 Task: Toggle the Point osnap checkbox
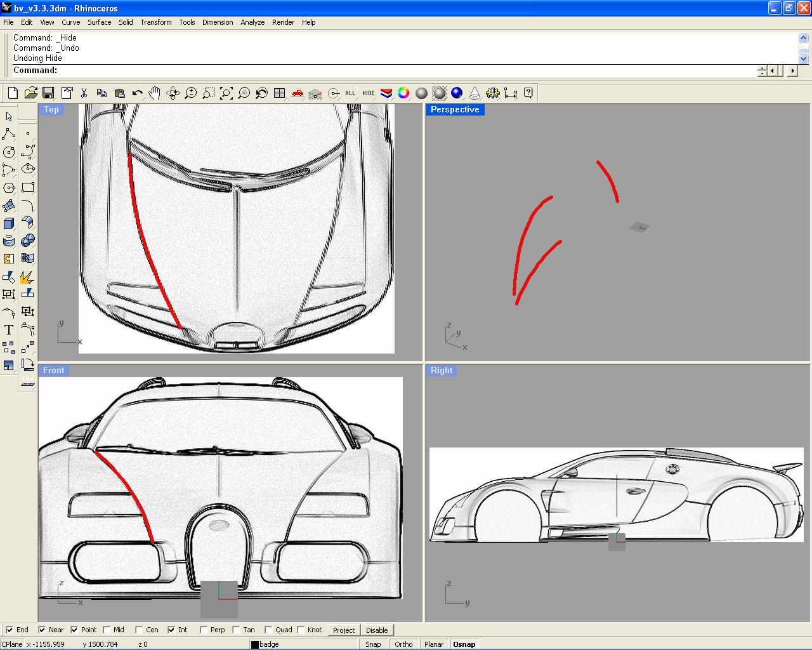click(x=74, y=630)
